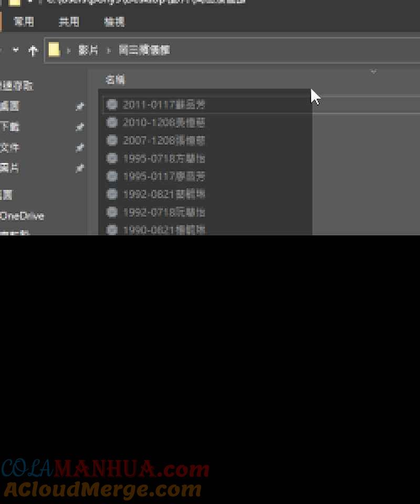
Task: Expand the breadcrumb chevron before 影片
Action: tap(69, 51)
